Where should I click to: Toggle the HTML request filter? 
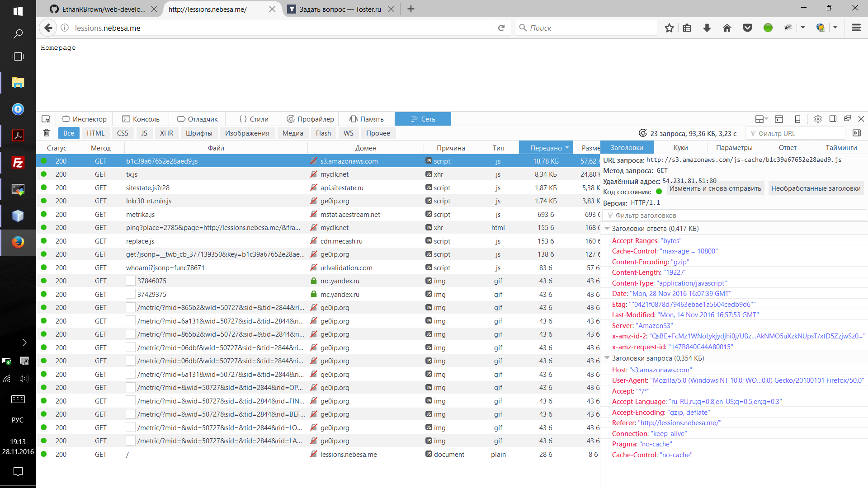pos(95,133)
